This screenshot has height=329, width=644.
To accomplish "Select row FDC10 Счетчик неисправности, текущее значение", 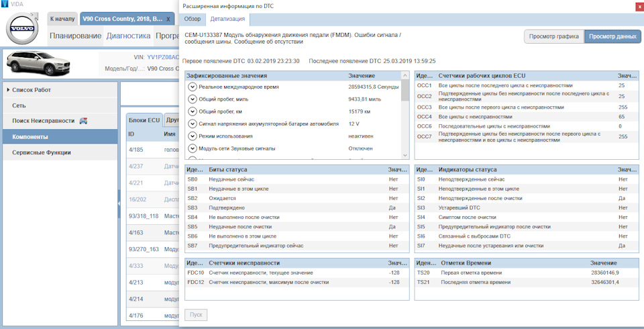I will click(297, 273).
